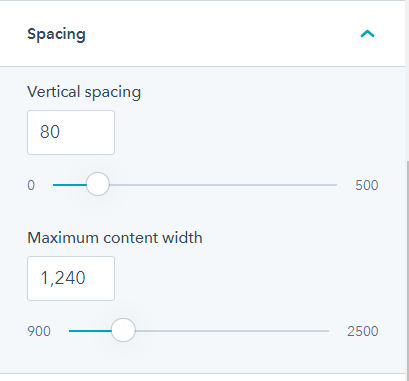Image resolution: width=409 pixels, height=381 pixels.
Task: Collapse the Spacing section using the chevron
Action: coord(367,34)
